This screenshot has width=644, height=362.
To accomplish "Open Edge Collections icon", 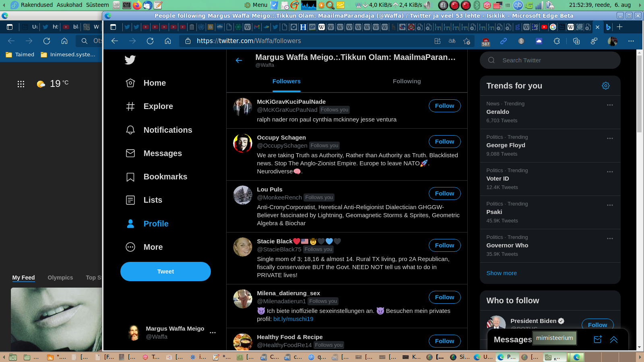I will pyautogui.click(x=576, y=41).
